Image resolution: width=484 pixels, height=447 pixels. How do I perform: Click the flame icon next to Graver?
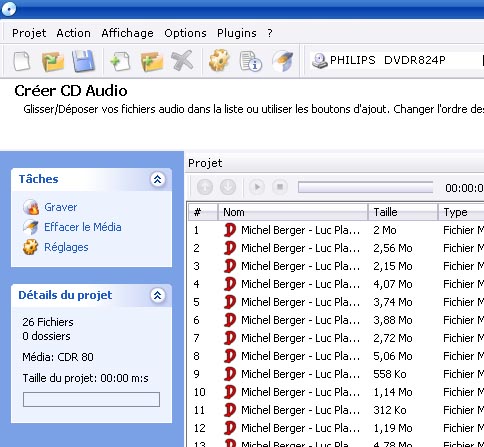click(x=31, y=207)
